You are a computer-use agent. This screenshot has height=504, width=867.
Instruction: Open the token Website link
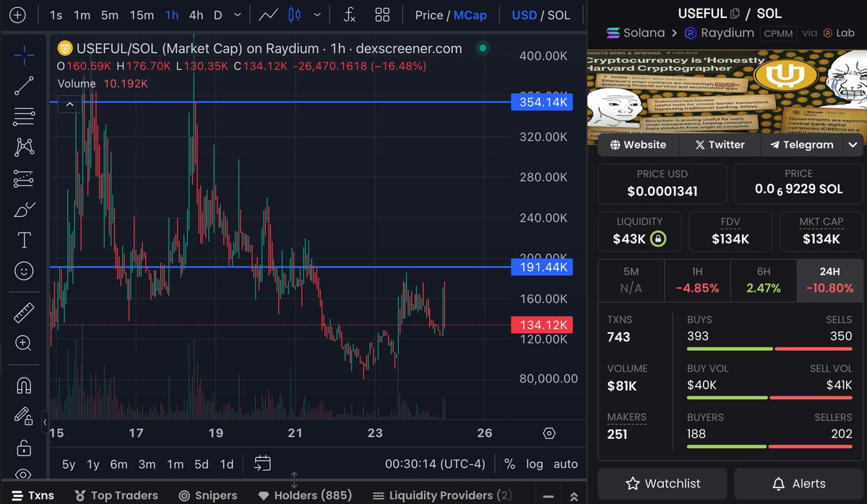point(638,144)
